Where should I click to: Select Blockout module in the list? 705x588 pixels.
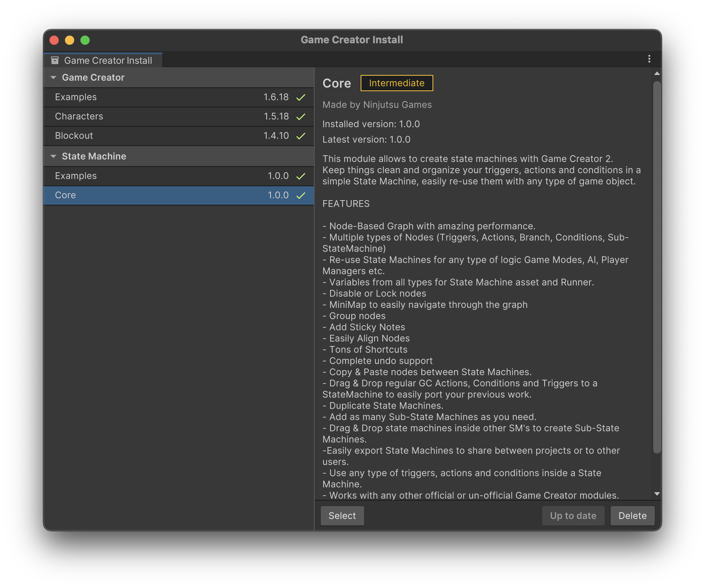click(74, 136)
